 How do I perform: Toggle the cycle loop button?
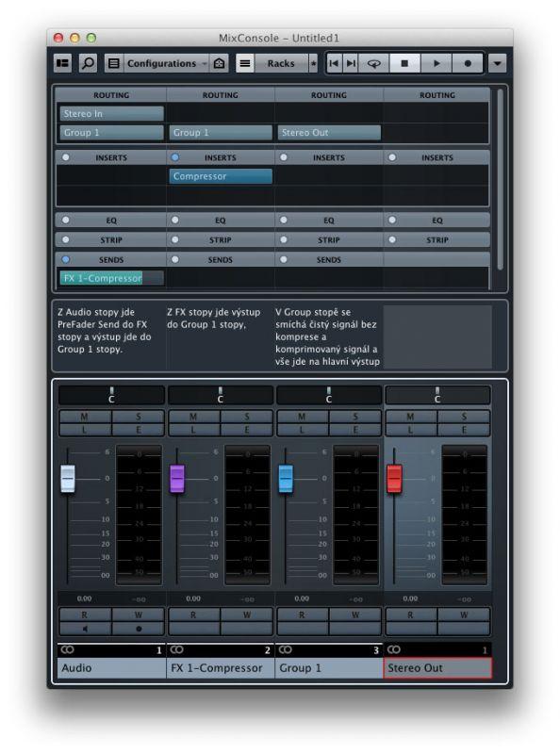coord(374,63)
